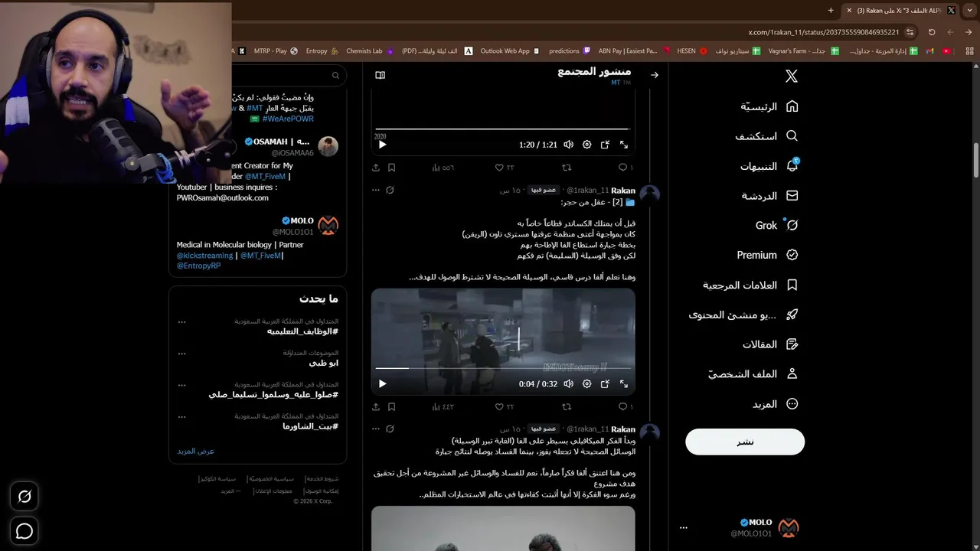The width and height of the screenshot is (980, 551).
Task: Toggle reader view book icon in header
Action: [380, 75]
